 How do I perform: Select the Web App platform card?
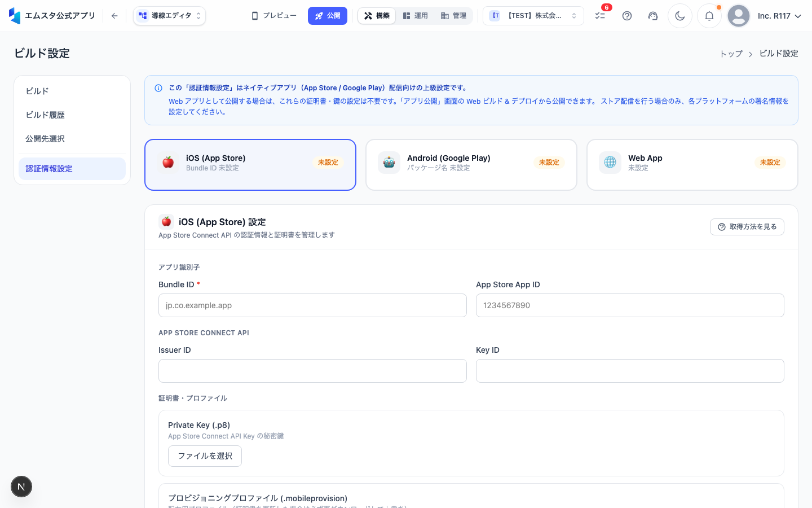(x=692, y=165)
